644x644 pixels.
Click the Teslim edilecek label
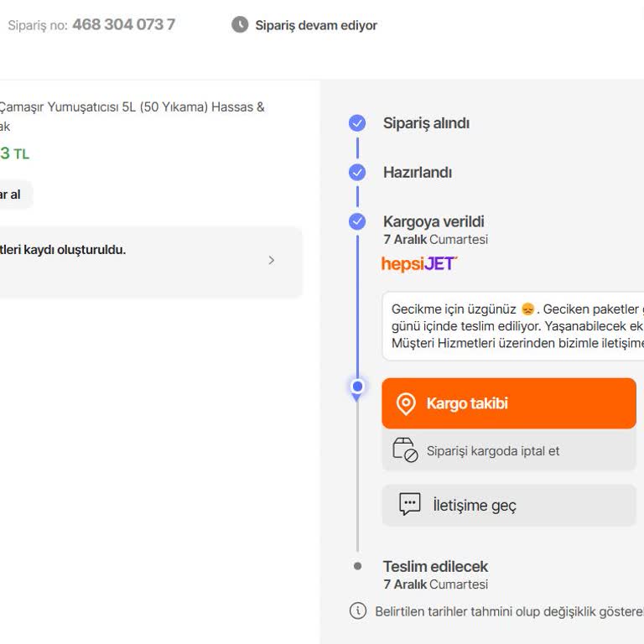[435, 567]
